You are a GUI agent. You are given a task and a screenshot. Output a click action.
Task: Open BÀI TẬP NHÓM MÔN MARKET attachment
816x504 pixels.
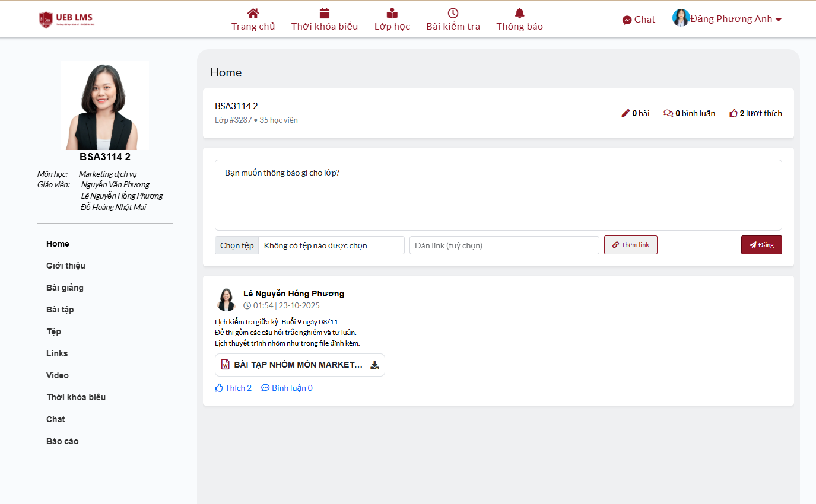[x=298, y=365]
